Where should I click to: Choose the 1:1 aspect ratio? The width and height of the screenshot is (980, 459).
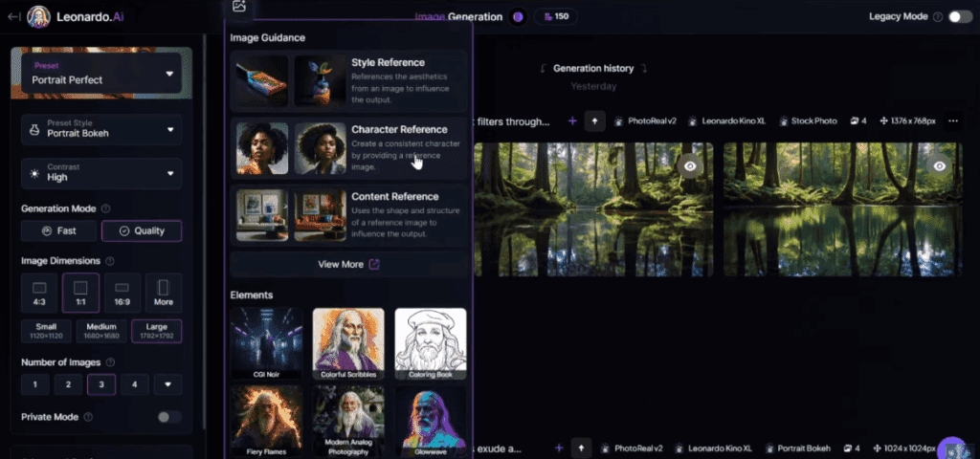(80, 293)
